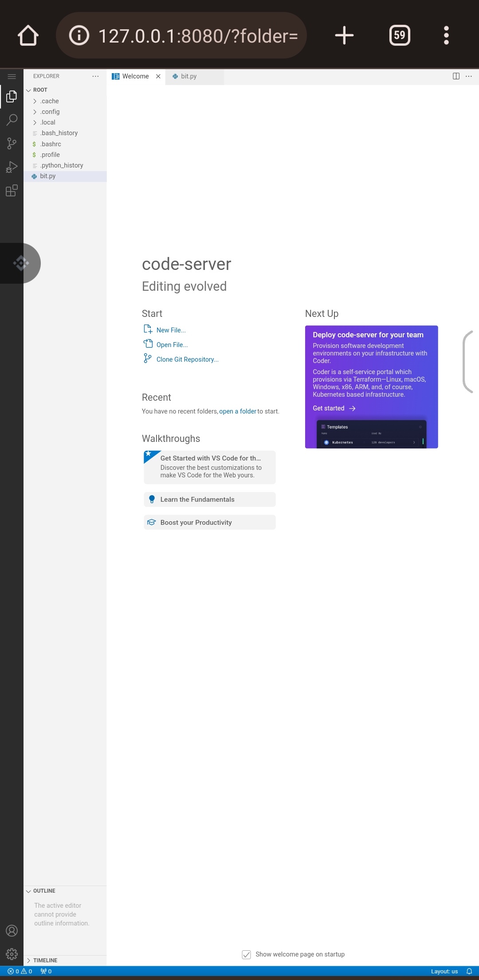Click the Layout: us status item

click(444, 971)
